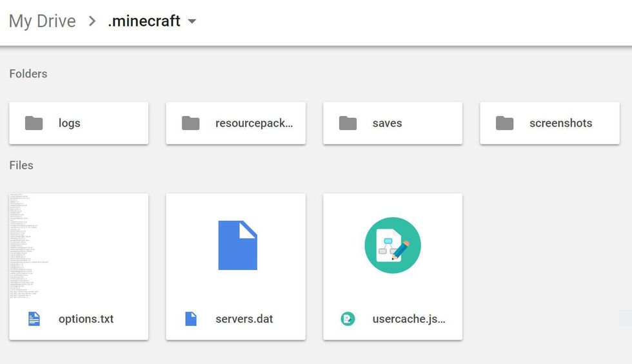Select the logs folder name
The width and height of the screenshot is (632, 364).
[x=70, y=123]
